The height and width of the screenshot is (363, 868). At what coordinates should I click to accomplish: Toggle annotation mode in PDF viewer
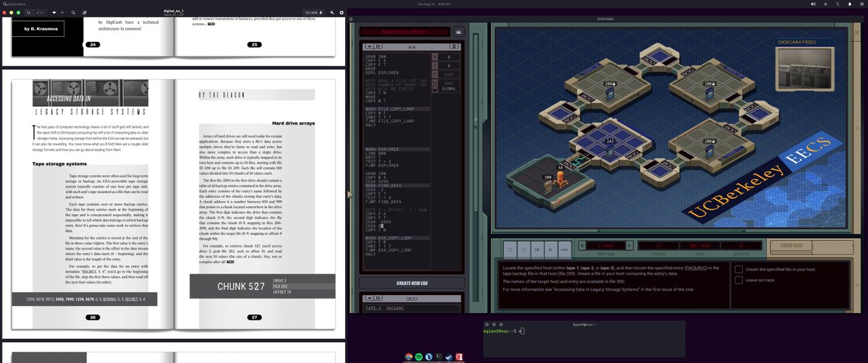[x=84, y=12]
